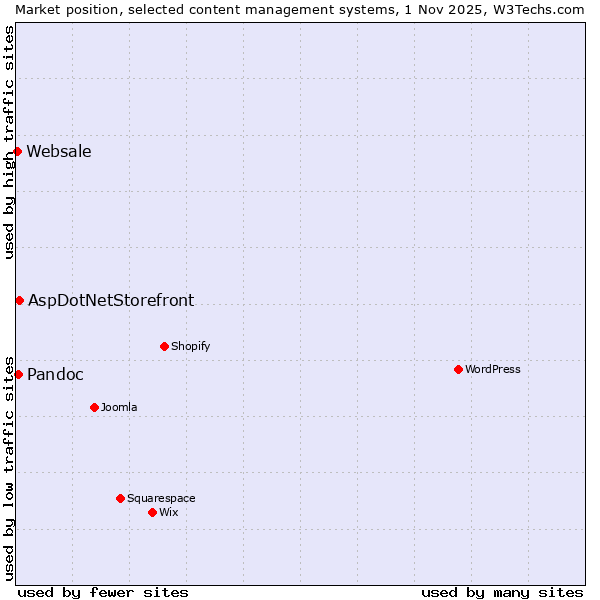The image size is (600, 600).
Task: Click the Joomla red diamond marker
Action: pyautogui.click(x=94, y=407)
